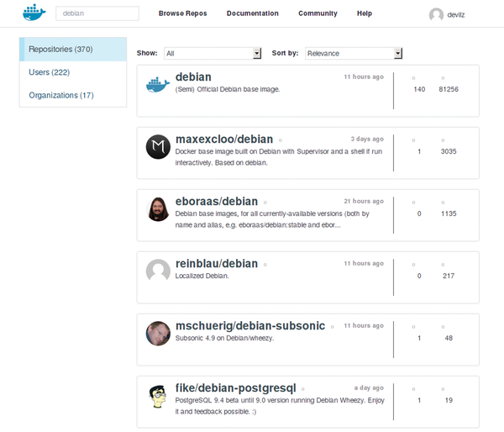Expand the Sort by Relevance dropdown
The image size is (504, 432).
click(354, 54)
